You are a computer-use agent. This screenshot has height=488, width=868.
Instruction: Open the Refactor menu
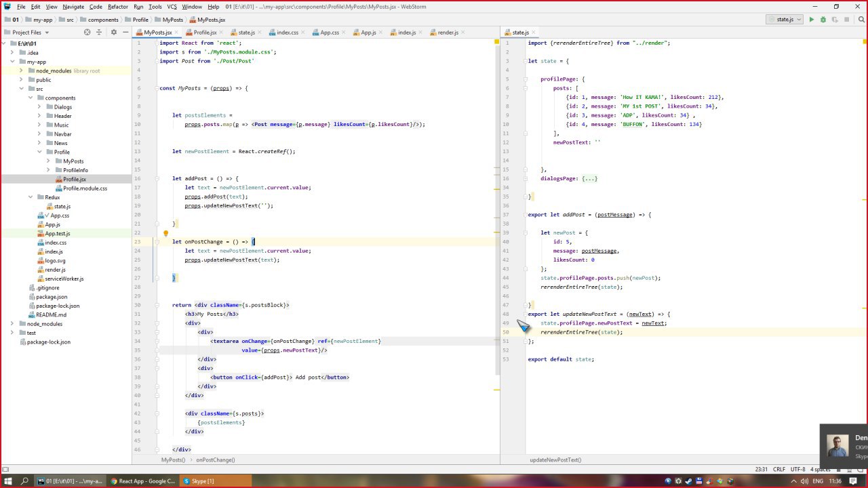117,7
